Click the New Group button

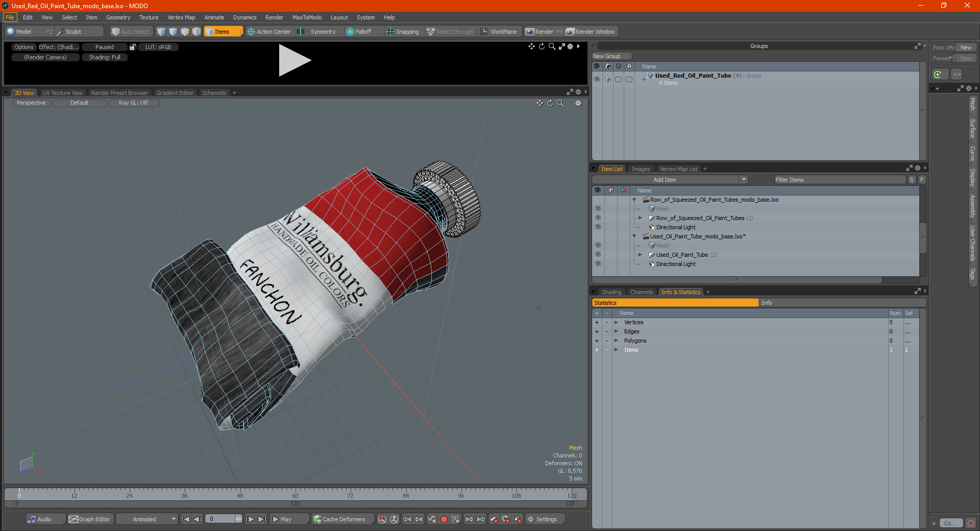tap(611, 56)
